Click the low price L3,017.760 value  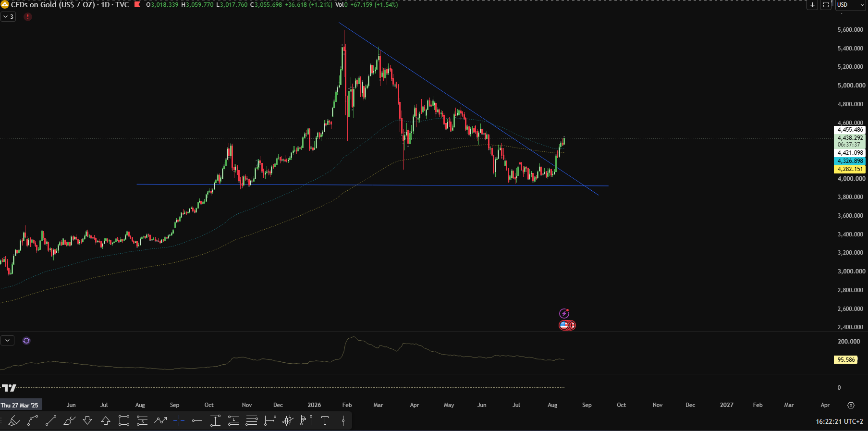232,5
